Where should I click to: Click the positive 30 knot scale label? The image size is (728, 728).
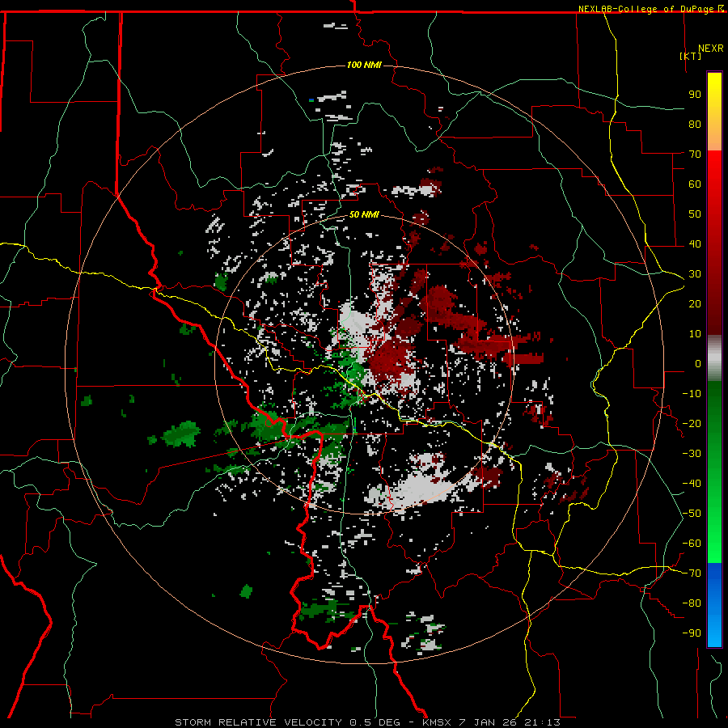(x=695, y=274)
